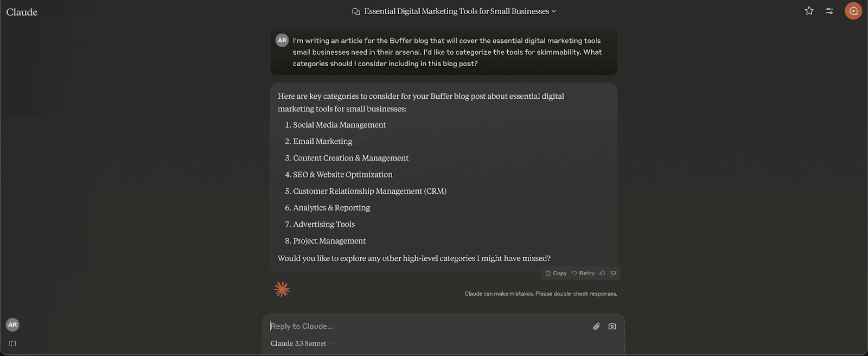Screen dimensions: 868x356
Task: Focus the Reply to Claude input field
Action: tap(429, 326)
